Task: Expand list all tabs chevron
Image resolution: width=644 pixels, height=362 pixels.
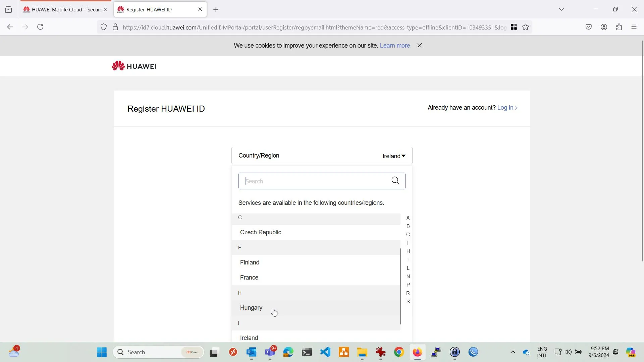Action: 561,9
